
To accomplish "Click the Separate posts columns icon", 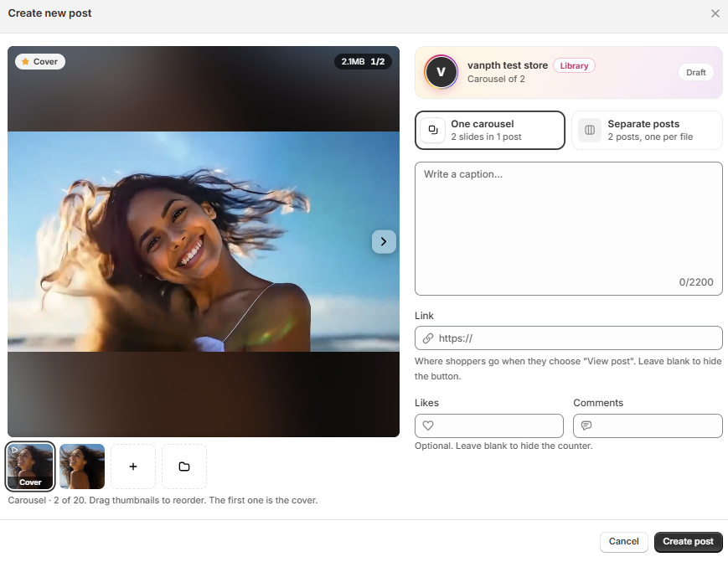I will (x=590, y=130).
